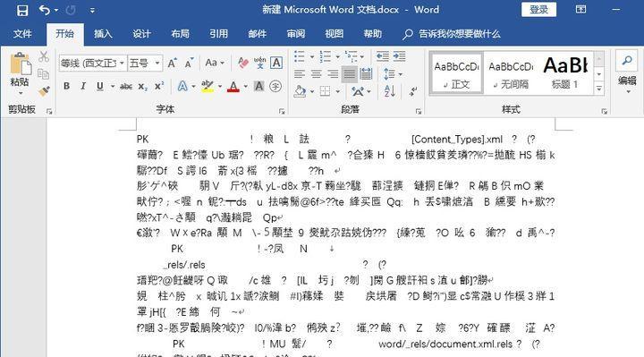Toggle Show paragraph marks icon
The height and width of the screenshot is (357, 644).
coord(413,91)
